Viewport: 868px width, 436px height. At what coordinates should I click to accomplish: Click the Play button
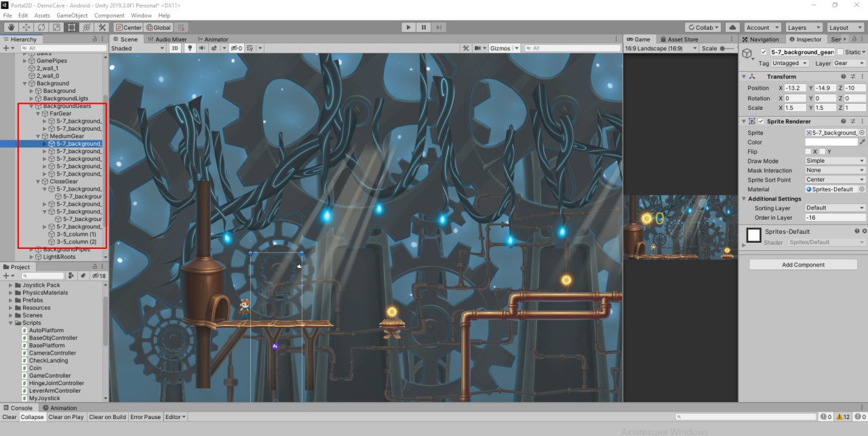pyautogui.click(x=408, y=28)
